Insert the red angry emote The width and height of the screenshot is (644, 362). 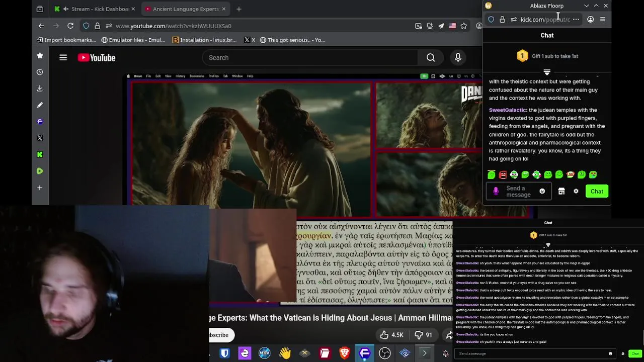click(x=503, y=174)
